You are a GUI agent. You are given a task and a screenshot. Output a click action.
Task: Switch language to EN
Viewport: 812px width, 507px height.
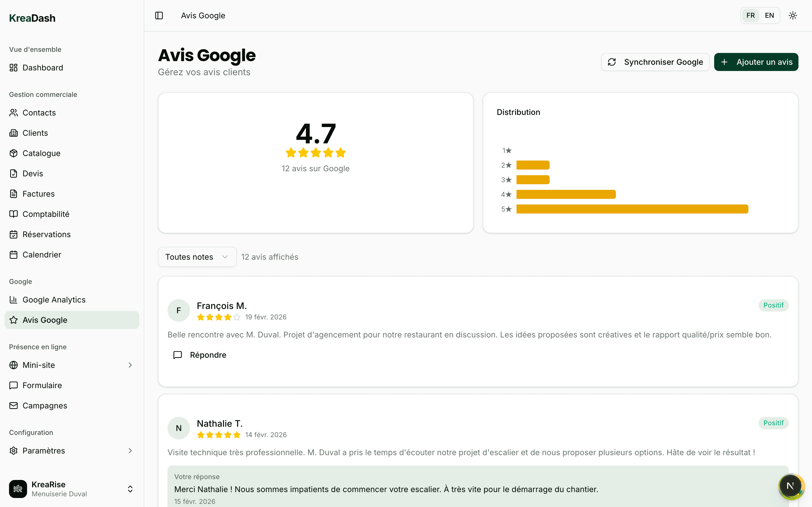point(770,15)
